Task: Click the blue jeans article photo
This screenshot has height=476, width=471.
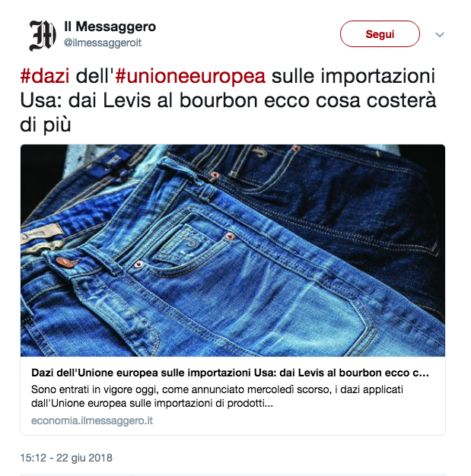Action: 233,250
